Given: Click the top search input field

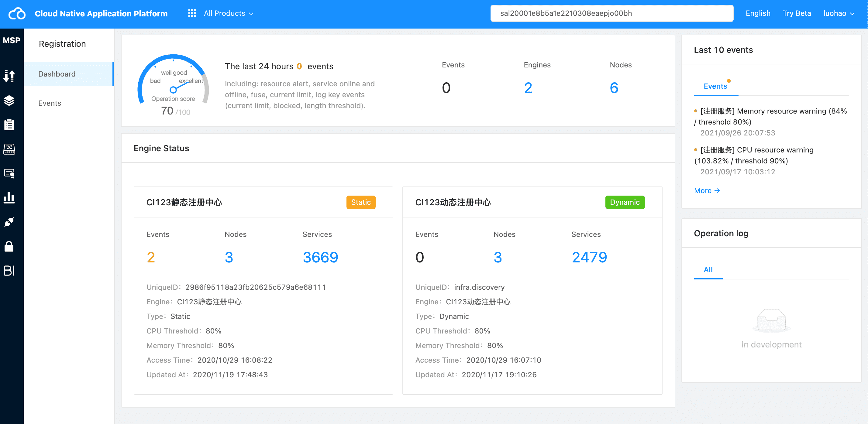Looking at the screenshot, I should tap(611, 13).
